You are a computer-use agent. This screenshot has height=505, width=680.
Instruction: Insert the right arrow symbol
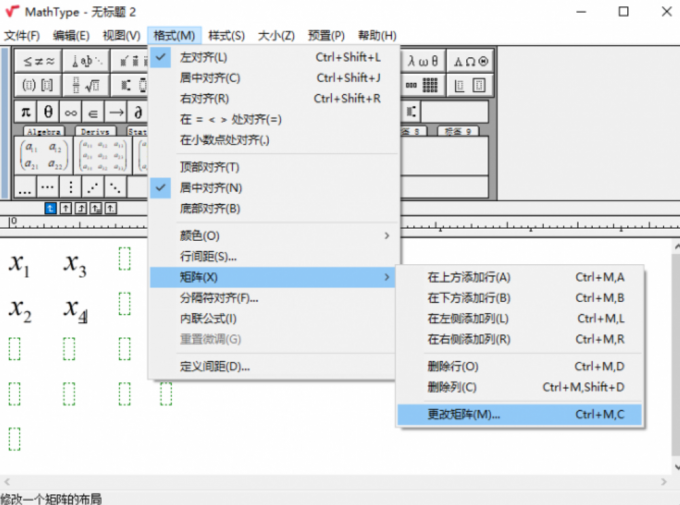point(116,112)
